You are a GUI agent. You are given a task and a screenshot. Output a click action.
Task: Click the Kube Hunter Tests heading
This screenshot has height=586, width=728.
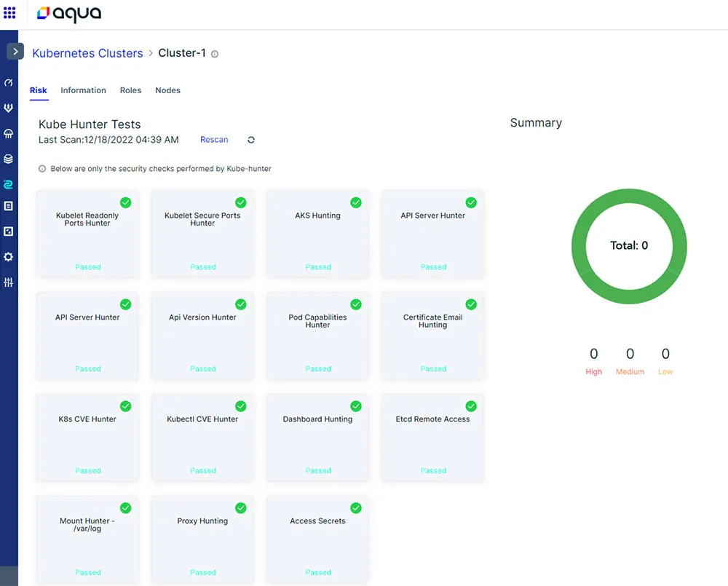tap(90, 124)
